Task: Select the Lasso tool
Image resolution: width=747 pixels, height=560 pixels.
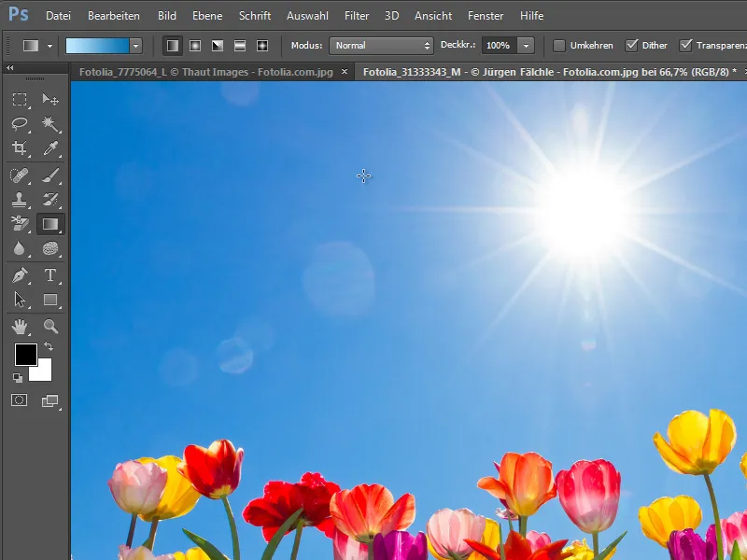Action: click(x=20, y=124)
